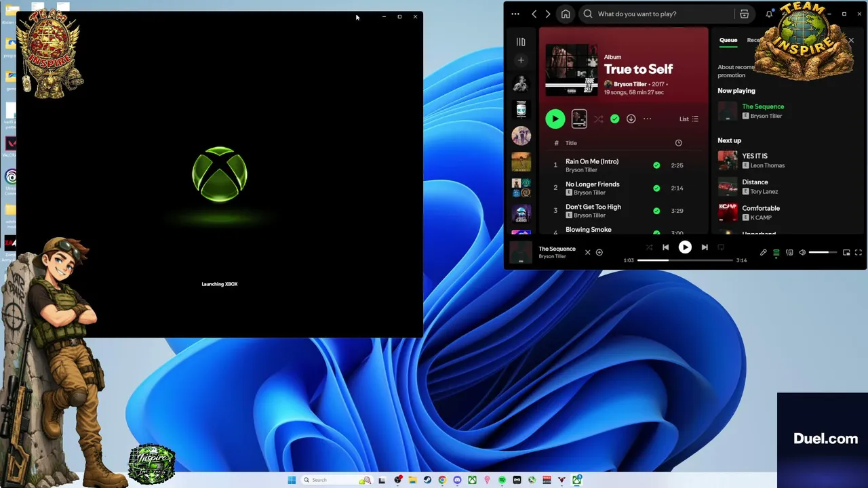Screen dimensions: 868x488
Task: Go forward in Spotify navigation
Action: 548,14
